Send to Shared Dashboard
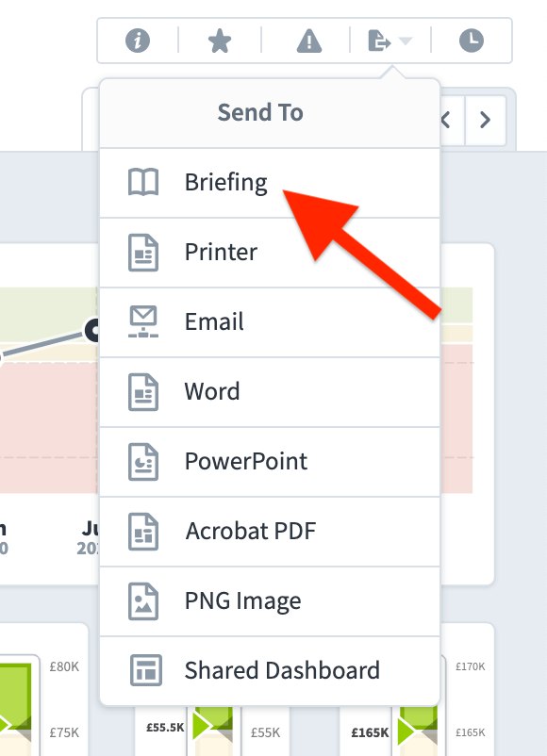This screenshot has height=756, width=547. 270,670
